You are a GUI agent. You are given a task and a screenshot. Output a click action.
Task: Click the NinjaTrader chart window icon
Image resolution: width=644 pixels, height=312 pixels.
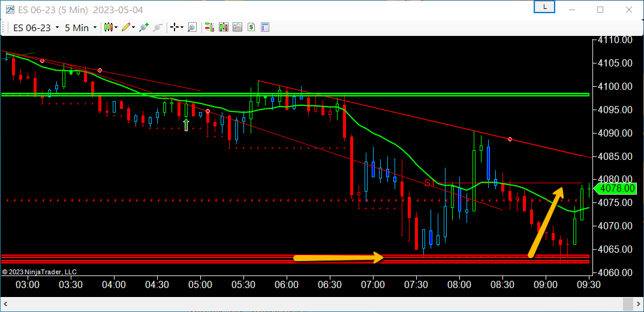[x=10, y=10]
